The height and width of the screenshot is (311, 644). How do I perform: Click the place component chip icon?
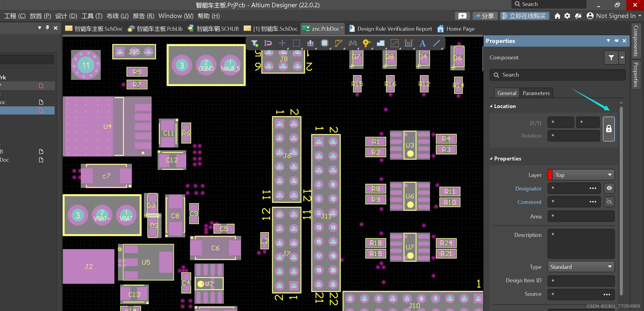[324, 43]
